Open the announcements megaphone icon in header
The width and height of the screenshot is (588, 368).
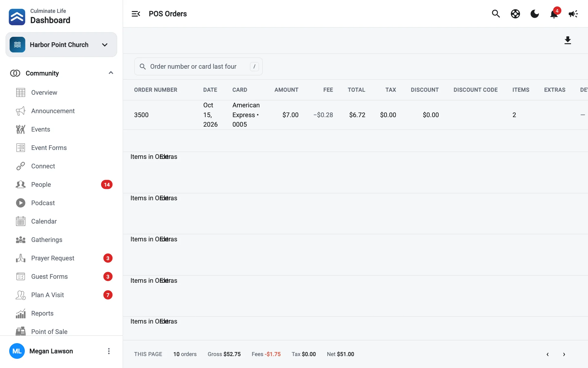573,14
